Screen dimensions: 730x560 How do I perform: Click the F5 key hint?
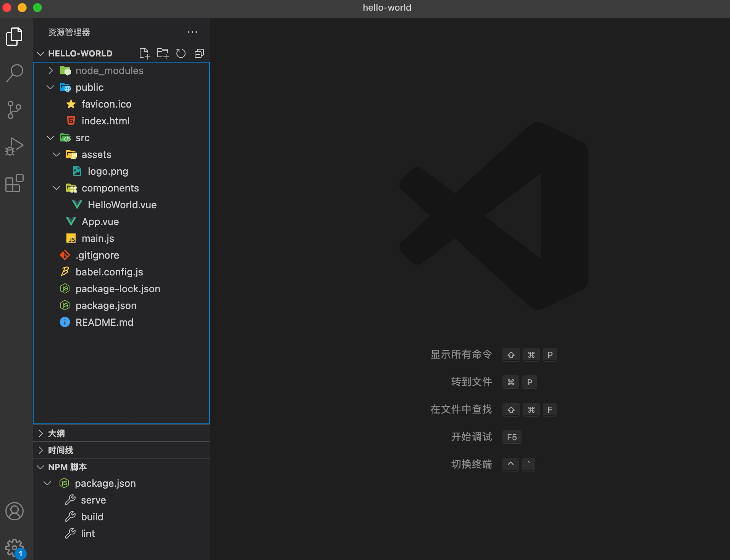pos(512,437)
